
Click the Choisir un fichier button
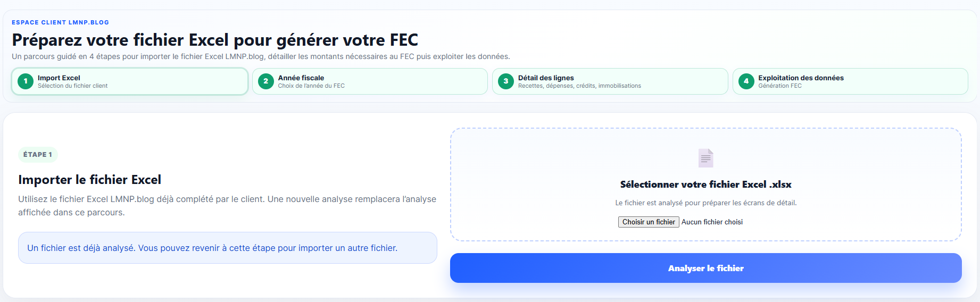click(649, 222)
